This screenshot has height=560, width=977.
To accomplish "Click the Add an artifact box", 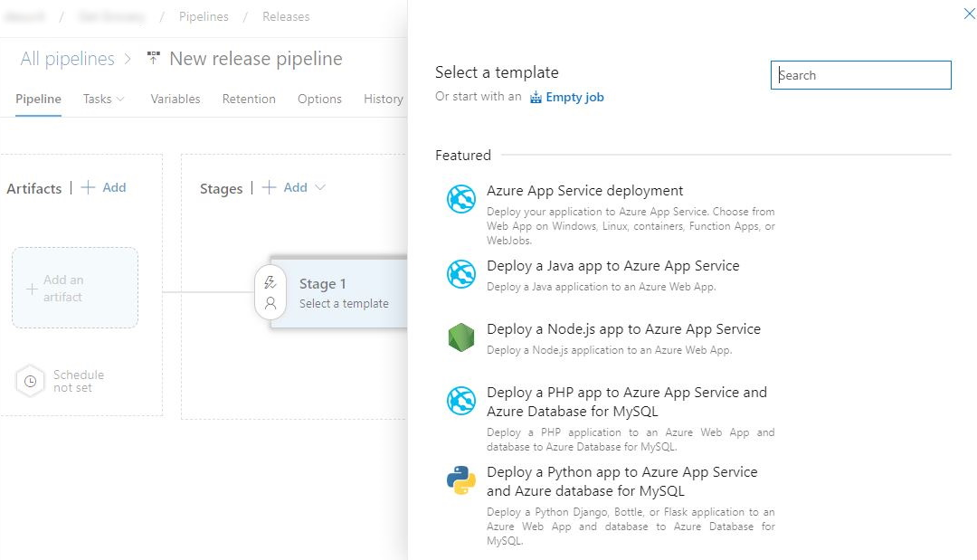I will [x=75, y=288].
